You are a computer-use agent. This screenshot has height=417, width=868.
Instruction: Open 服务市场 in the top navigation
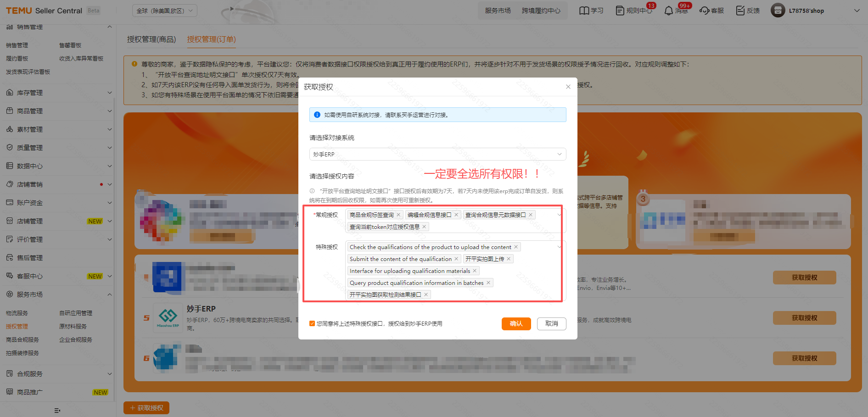click(x=498, y=11)
